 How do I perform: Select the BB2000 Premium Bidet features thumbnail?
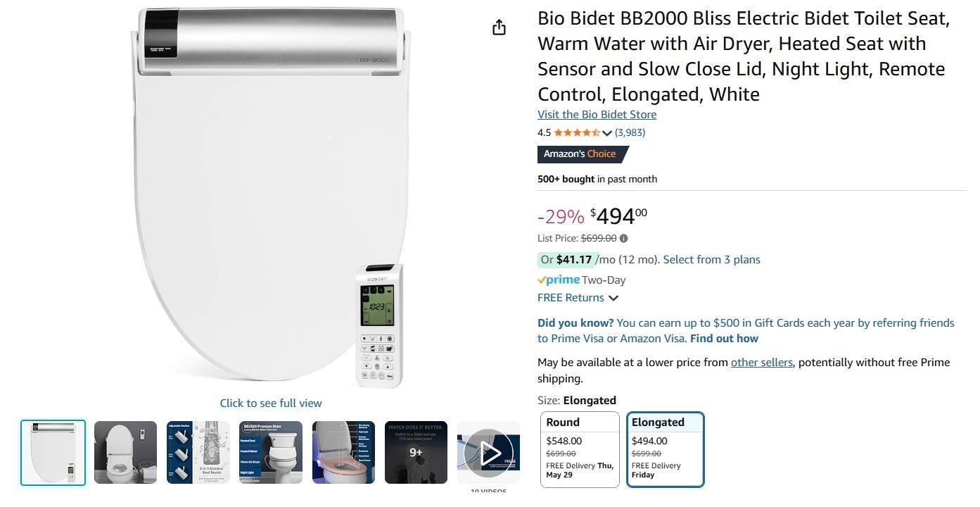pos(271,453)
